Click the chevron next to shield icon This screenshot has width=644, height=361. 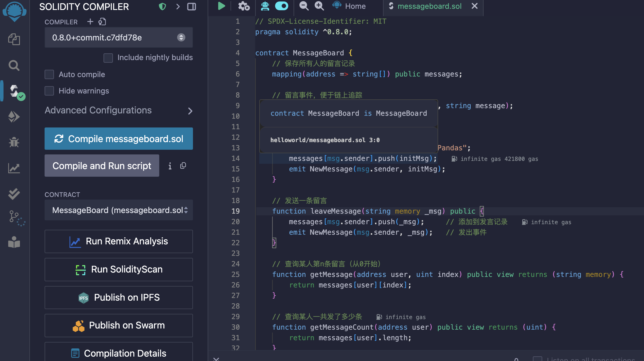(178, 6)
